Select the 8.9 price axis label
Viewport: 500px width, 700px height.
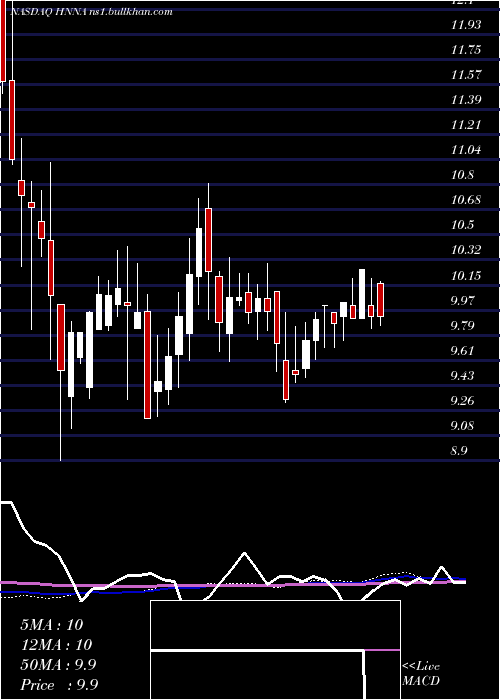tap(459, 450)
